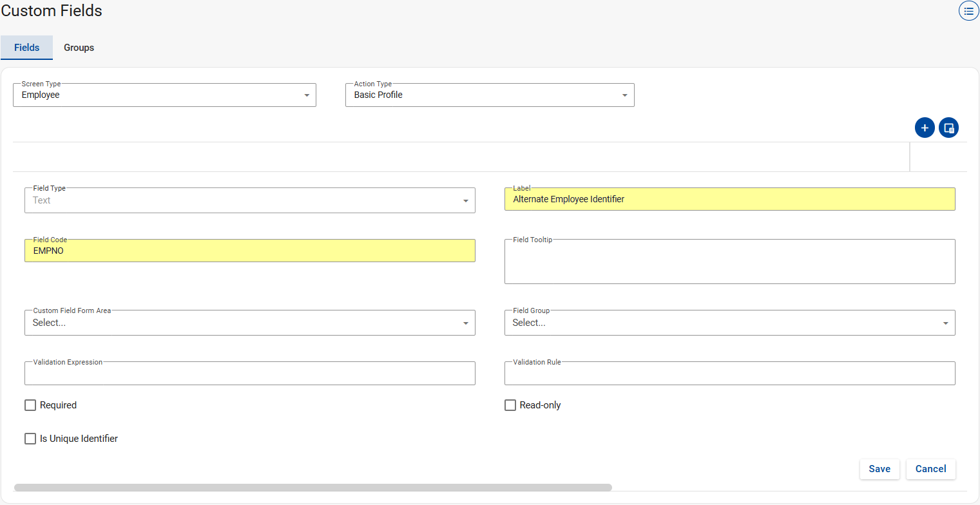
Task: Expand the Action Type dropdown
Action: (x=490, y=95)
